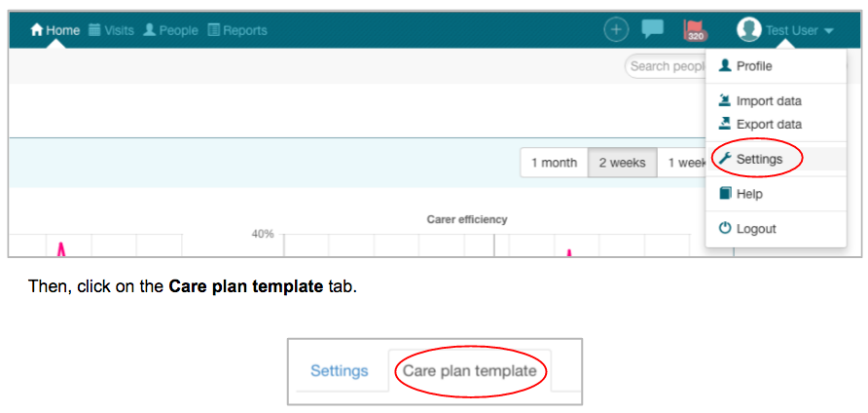Image resolution: width=868 pixels, height=413 pixels.
Task: Click Logout in the user menu
Action: 755,229
